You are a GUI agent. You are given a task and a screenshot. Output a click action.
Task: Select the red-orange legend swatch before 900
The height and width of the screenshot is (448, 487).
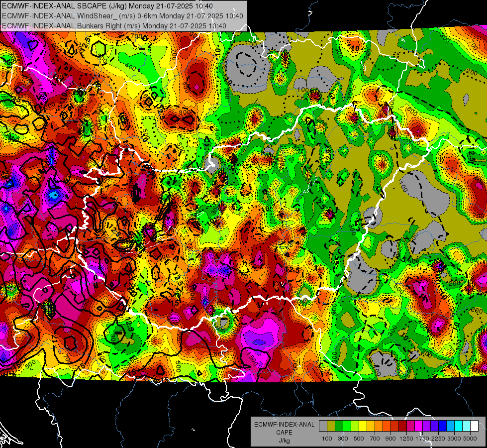click(387, 426)
